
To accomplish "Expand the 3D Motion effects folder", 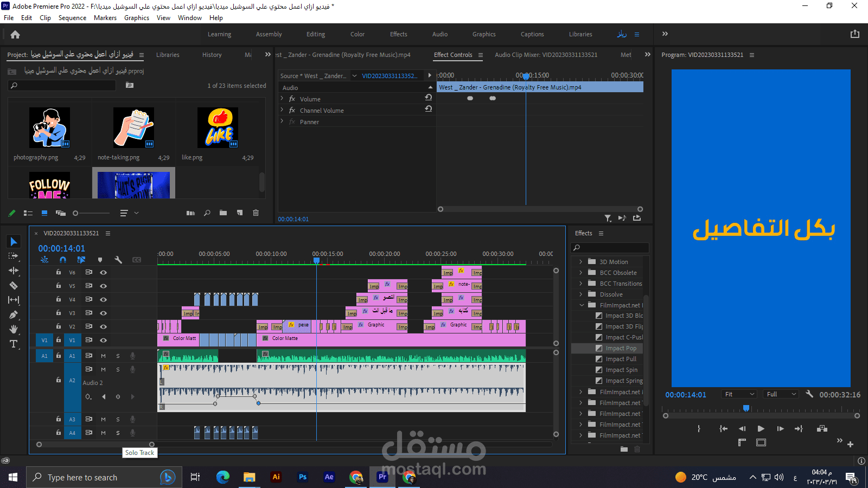I will [x=580, y=262].
